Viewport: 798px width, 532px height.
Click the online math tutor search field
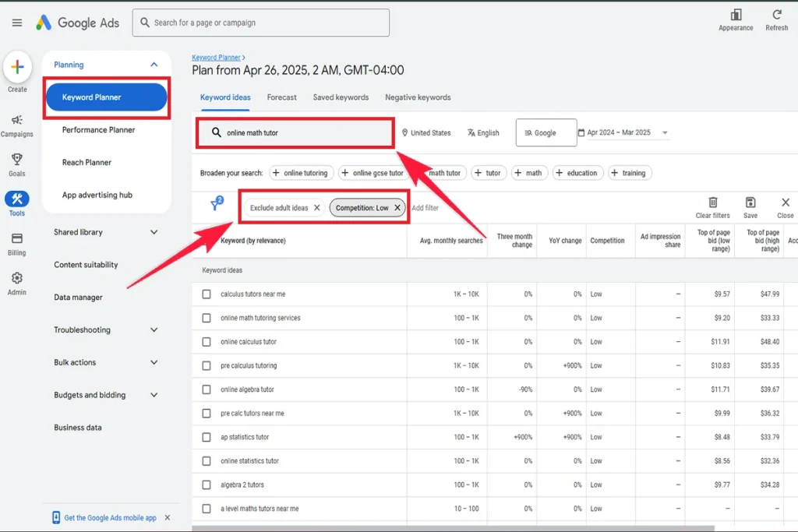(295, 132)
